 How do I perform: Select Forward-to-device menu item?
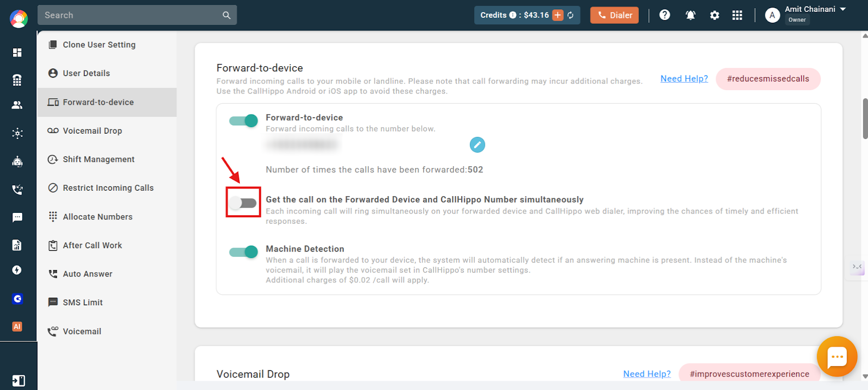point(107,102)
